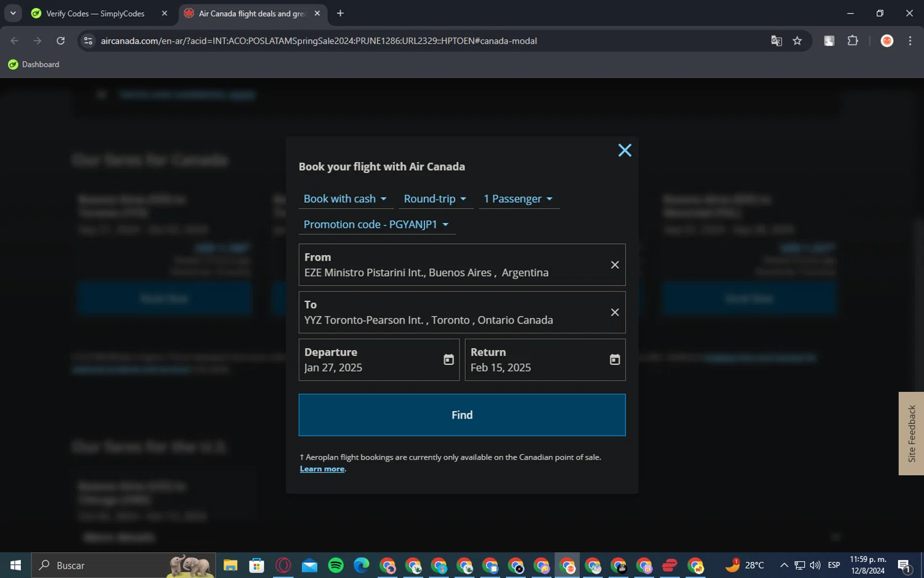
Task: Click the active Chrome window taskbar icon
Action: [567, 566]
